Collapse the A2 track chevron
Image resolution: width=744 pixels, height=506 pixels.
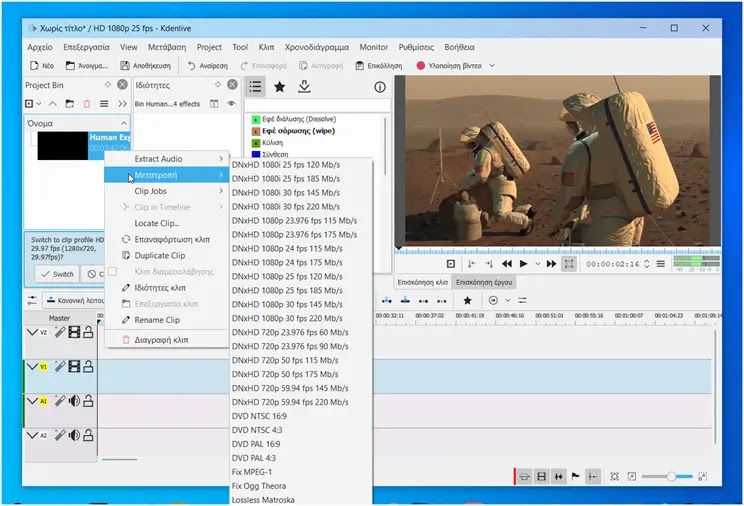32,435
